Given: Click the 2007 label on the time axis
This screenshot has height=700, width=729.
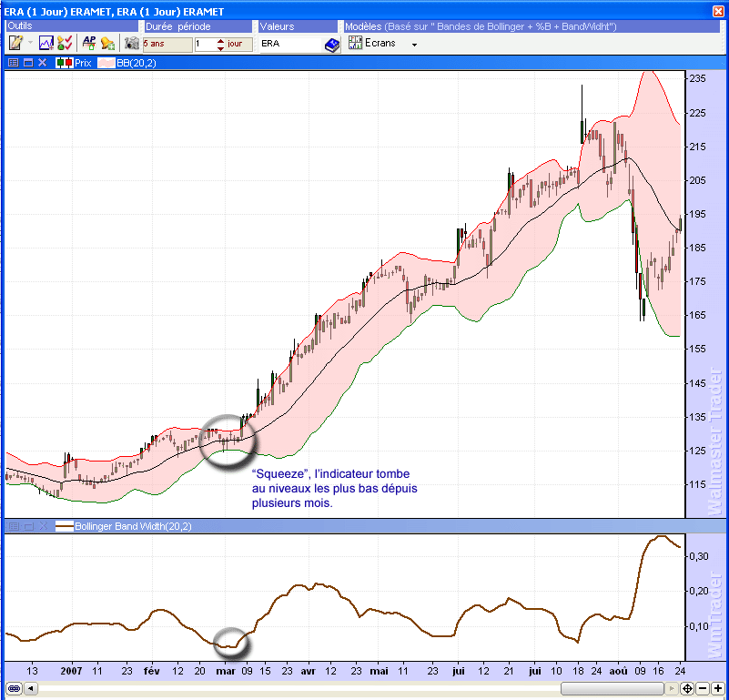Looking at the screenshot, I should click(x=71, y=671).
